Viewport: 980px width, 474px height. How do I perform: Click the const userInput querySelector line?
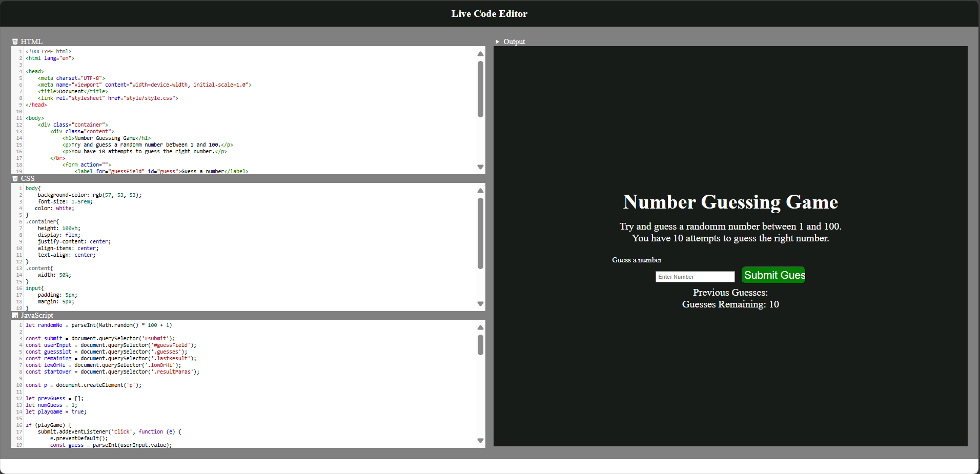coord(111,345)
